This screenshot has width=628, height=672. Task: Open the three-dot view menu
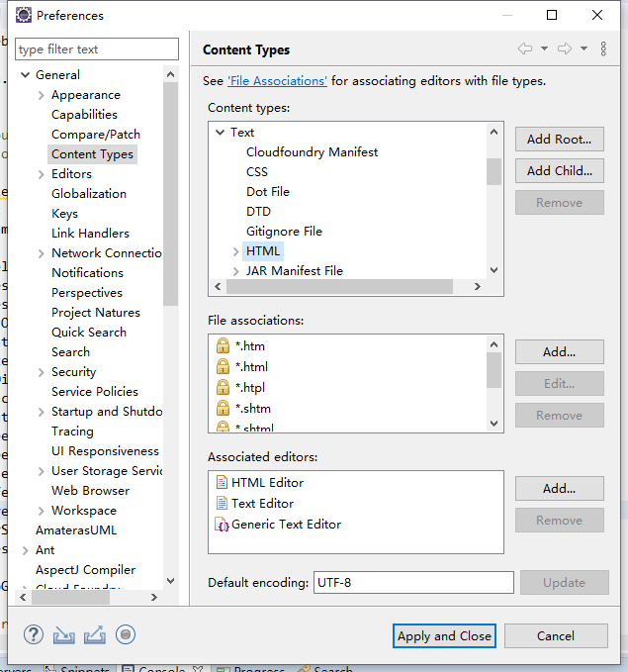[x=603, y=49]
